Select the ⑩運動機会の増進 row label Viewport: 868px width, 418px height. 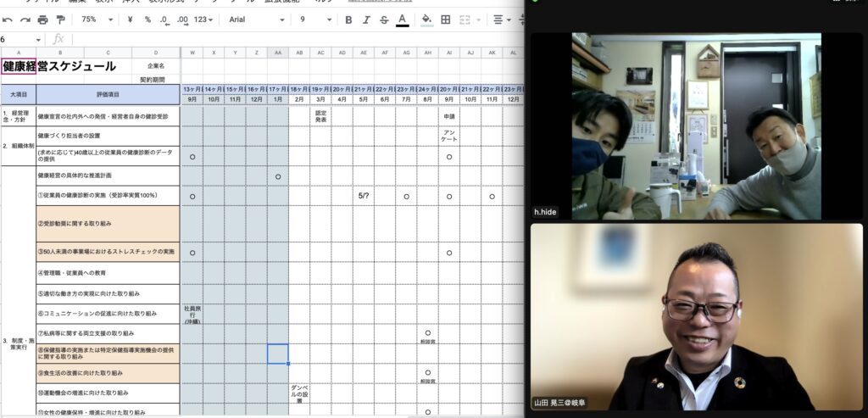[x=108, y=393]
